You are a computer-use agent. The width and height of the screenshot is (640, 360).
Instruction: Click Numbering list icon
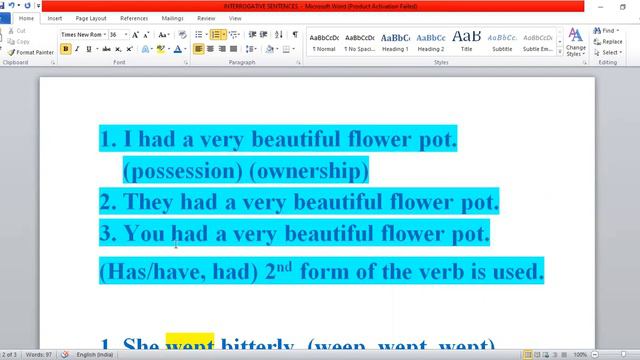tap(215, 35)
